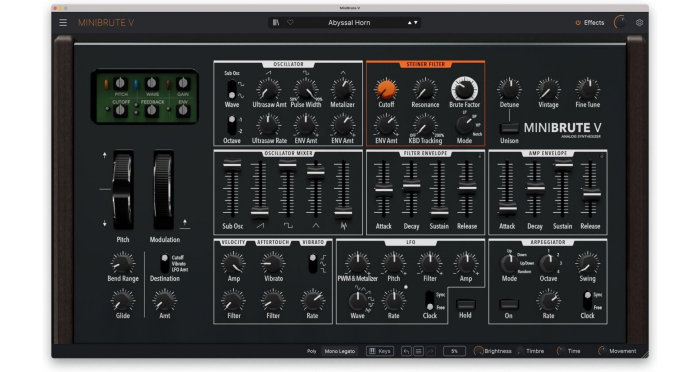Select next preset with down arrow
This screenshot has height=372, width=700.
(x=416, y=22)
